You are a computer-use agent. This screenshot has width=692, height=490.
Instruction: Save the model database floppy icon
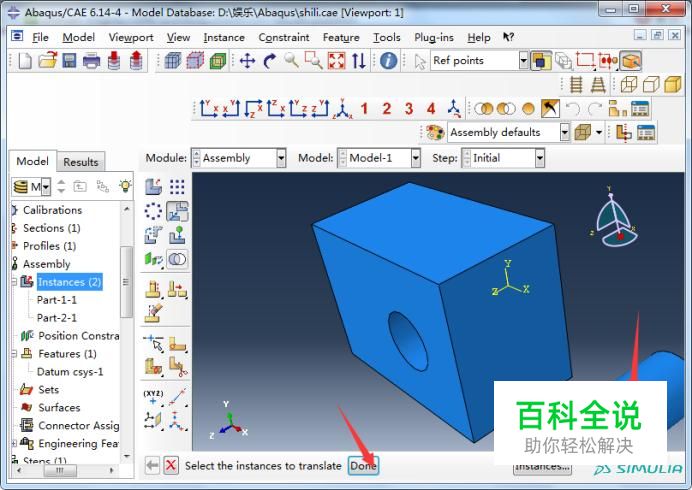pos(69,60)
